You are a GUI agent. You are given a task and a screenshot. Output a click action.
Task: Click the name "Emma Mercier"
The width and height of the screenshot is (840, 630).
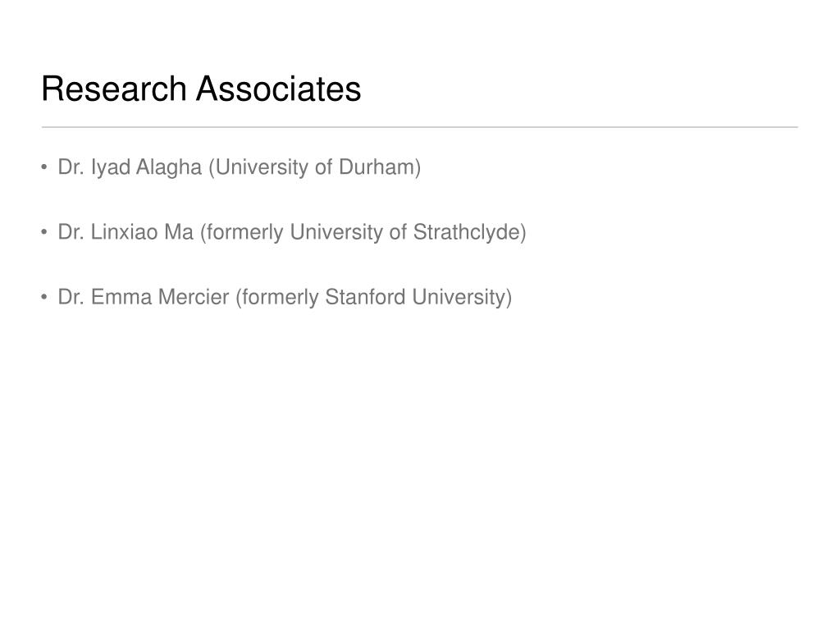(x=160, y=297)
